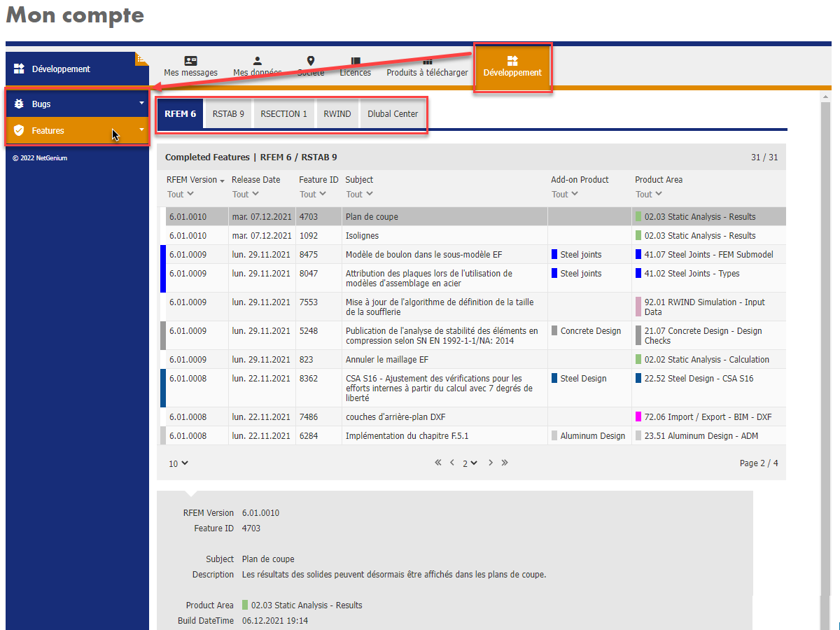Viewport: 840px width, 630px height.
Task: Open the Licences icon
Action: tap(355, 62)
